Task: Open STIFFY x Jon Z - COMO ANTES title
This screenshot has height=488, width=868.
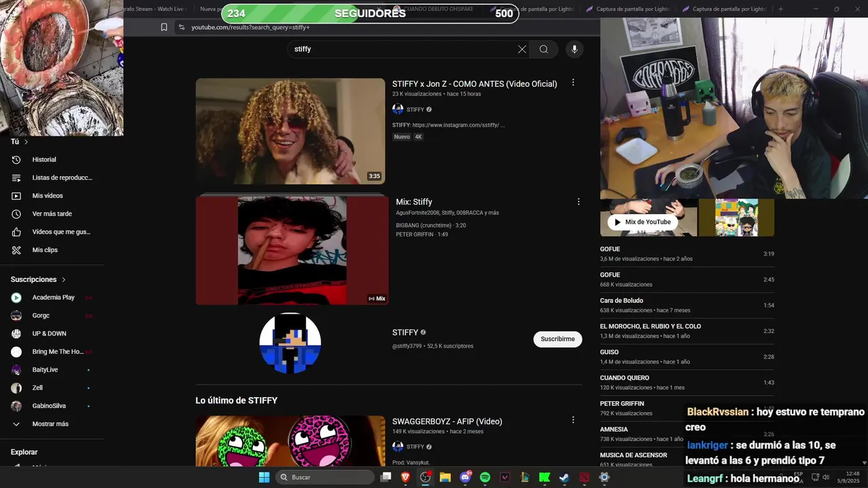Action: click(475, 84)
